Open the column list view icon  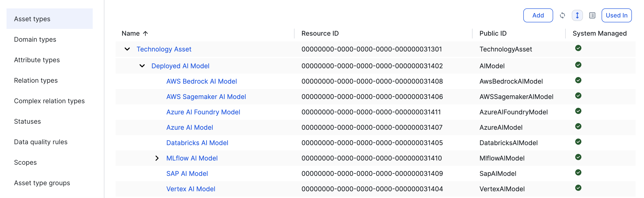pos(592,16)
